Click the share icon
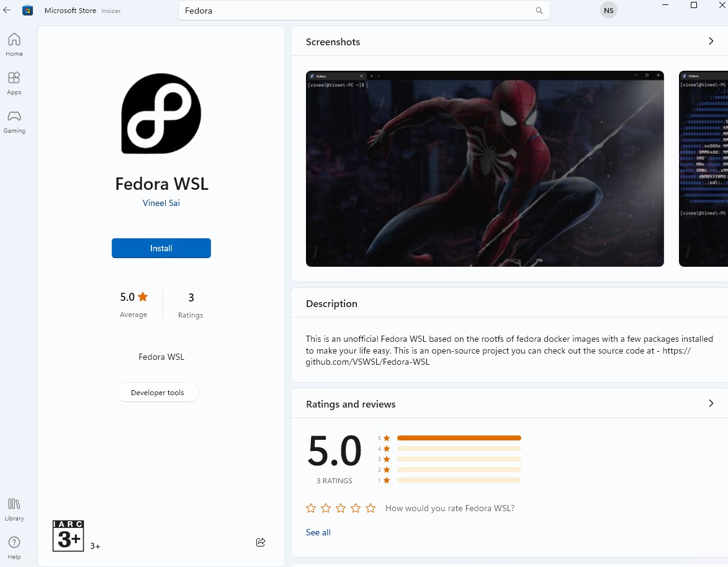 click(x=261, y=542)
